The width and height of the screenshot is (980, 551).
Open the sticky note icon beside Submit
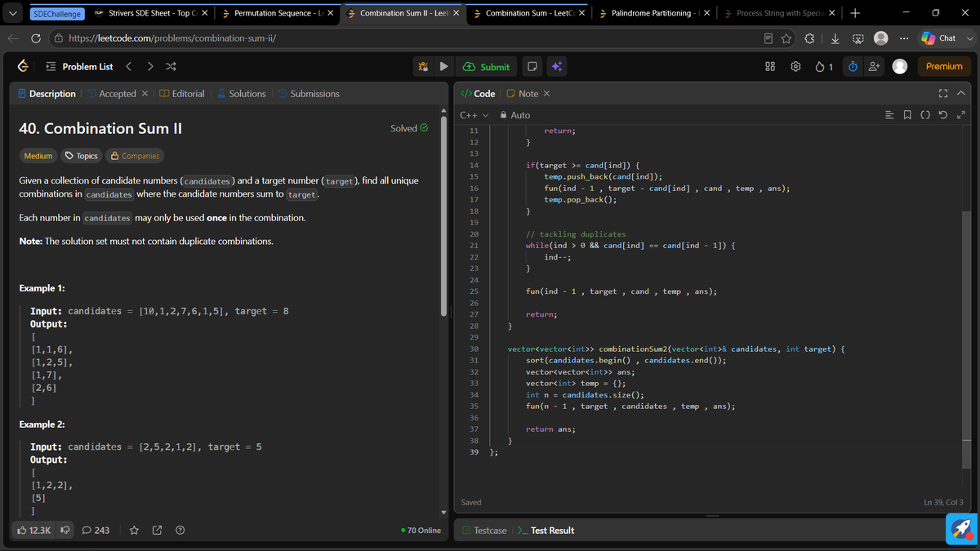[532, 67]
